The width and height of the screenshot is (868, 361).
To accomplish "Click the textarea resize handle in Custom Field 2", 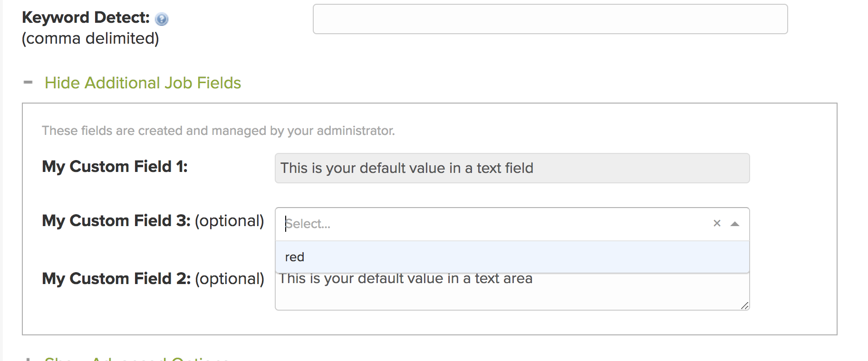I will (745, 305).
